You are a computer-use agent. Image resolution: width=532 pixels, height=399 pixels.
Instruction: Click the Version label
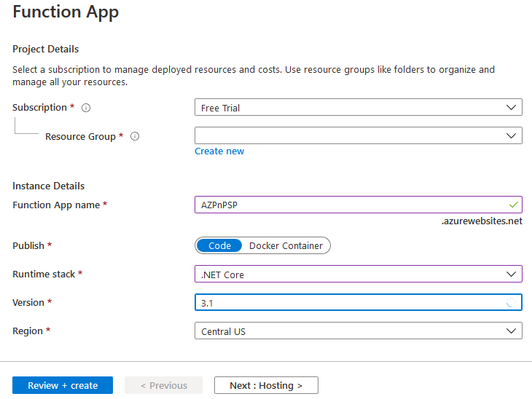point(28,302)
